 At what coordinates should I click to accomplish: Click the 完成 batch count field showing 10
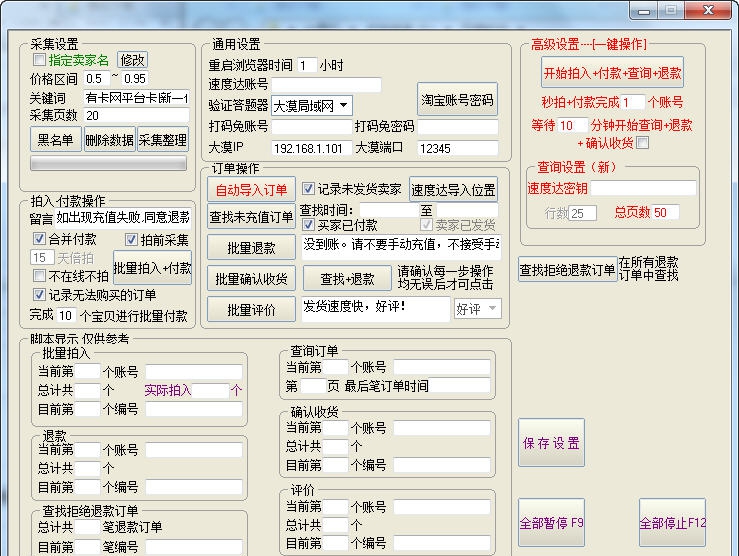pos(66,315)
